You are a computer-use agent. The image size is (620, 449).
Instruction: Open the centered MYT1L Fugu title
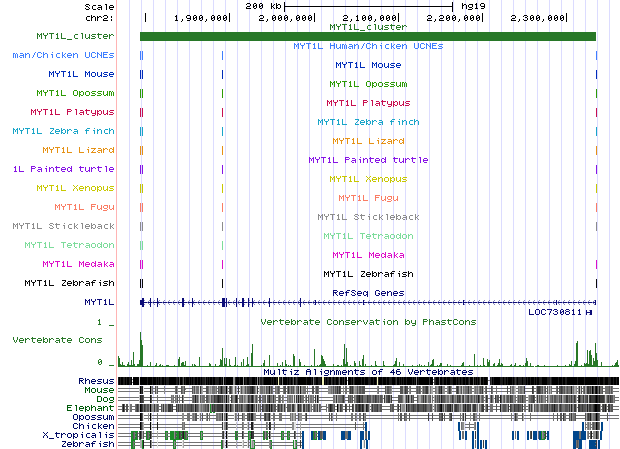tap(367, 198)
